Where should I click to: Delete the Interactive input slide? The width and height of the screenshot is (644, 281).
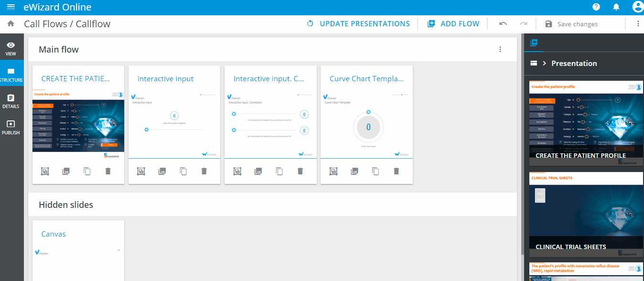(204, 171)
